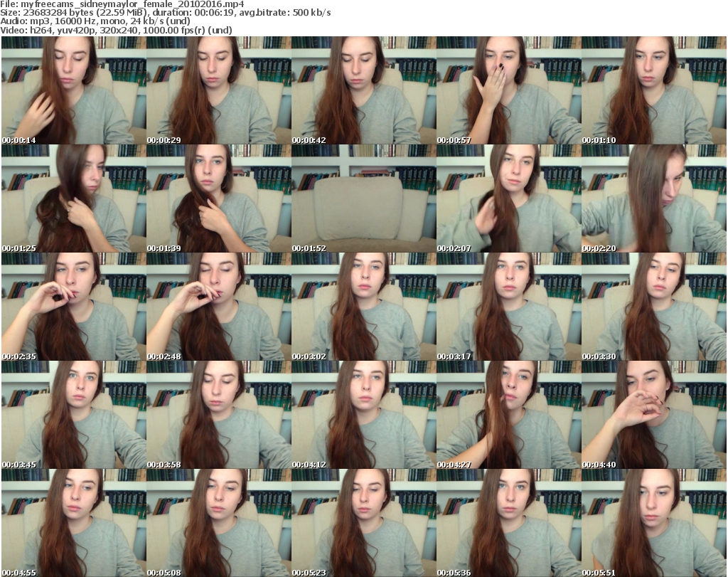Click the thumbnail at 00:05:36
Image resolution: width=728 pixels, height=577 pixels.
click(509, 523)
